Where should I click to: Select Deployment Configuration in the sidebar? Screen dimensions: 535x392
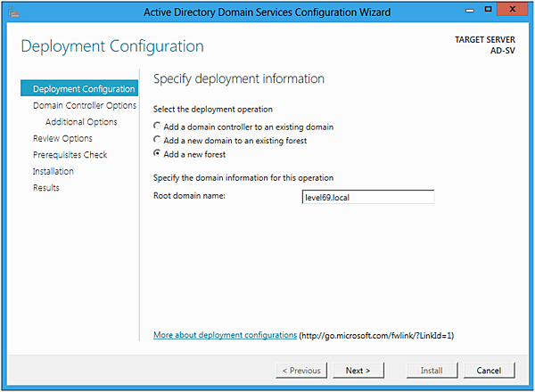click(84, 89)
